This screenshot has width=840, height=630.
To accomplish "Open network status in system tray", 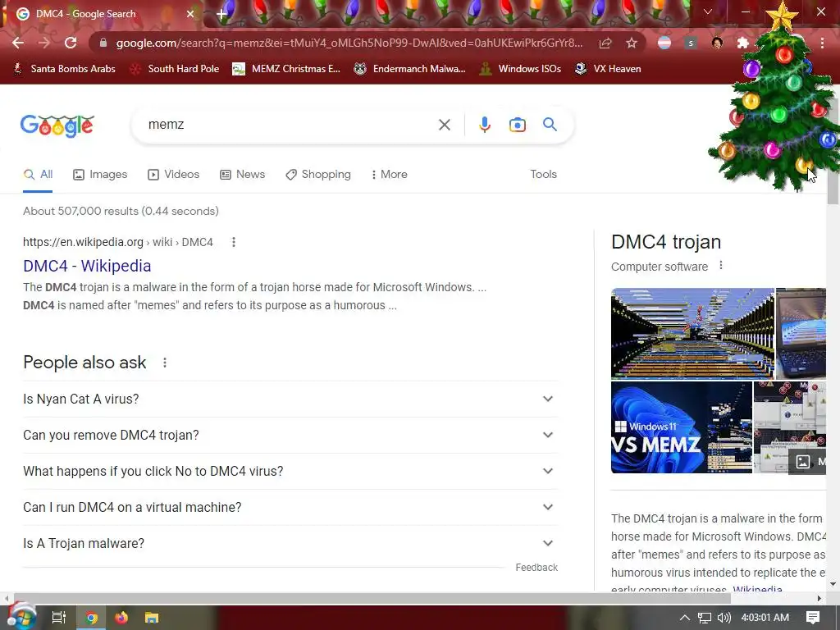I will pyautogui.click(x=705, y=618).
